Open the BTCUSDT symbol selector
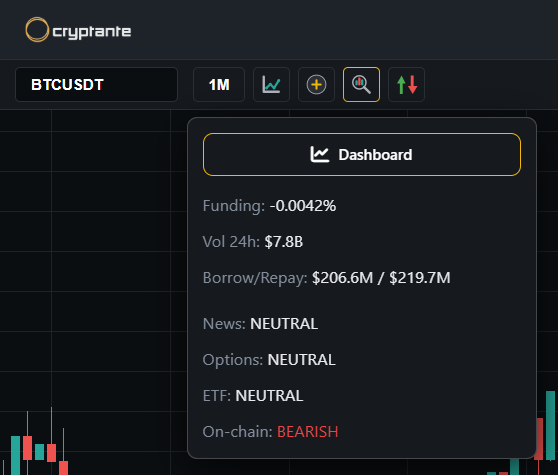The height and width of the screenshot is (475, 558). [96, 85]
